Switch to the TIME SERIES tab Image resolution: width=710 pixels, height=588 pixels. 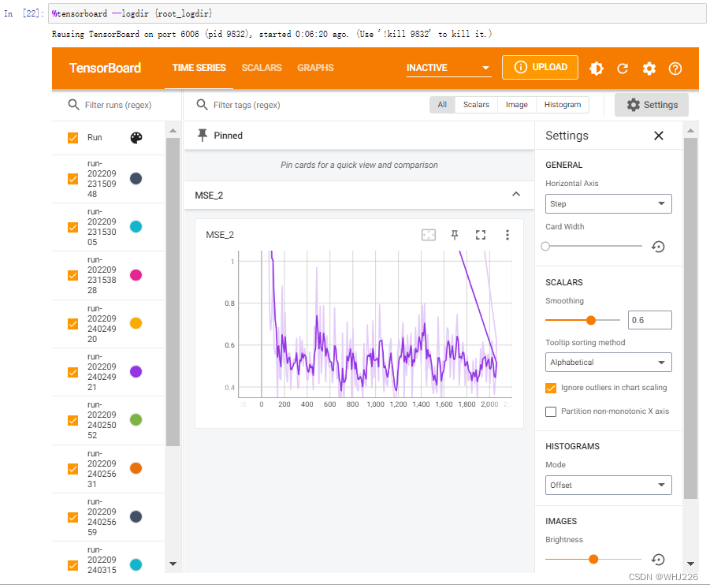(199, 68)
